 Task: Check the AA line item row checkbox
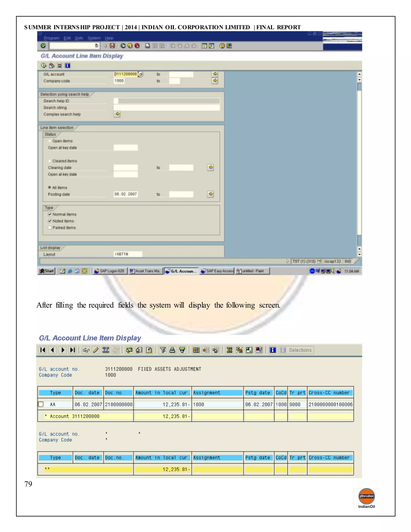click(41, 404)
